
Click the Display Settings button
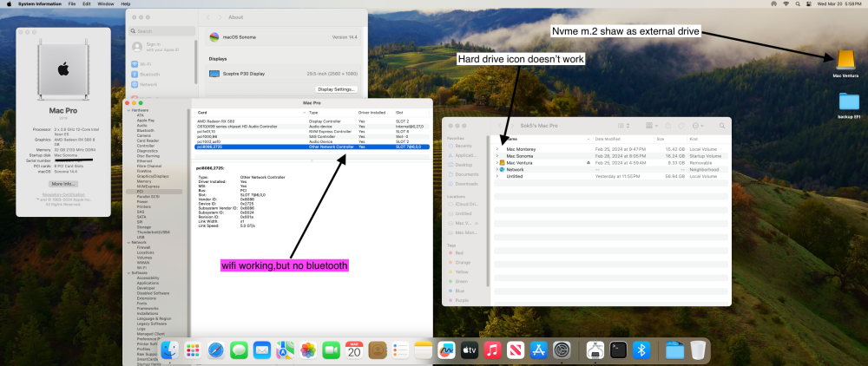coord(337,89)
